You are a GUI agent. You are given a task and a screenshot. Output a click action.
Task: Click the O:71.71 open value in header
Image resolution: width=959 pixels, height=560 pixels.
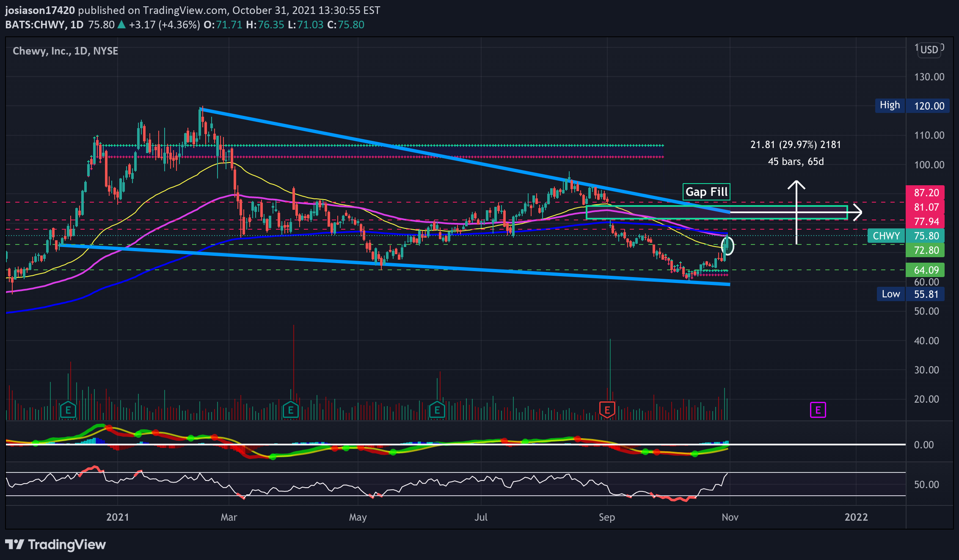pos(223,25)
